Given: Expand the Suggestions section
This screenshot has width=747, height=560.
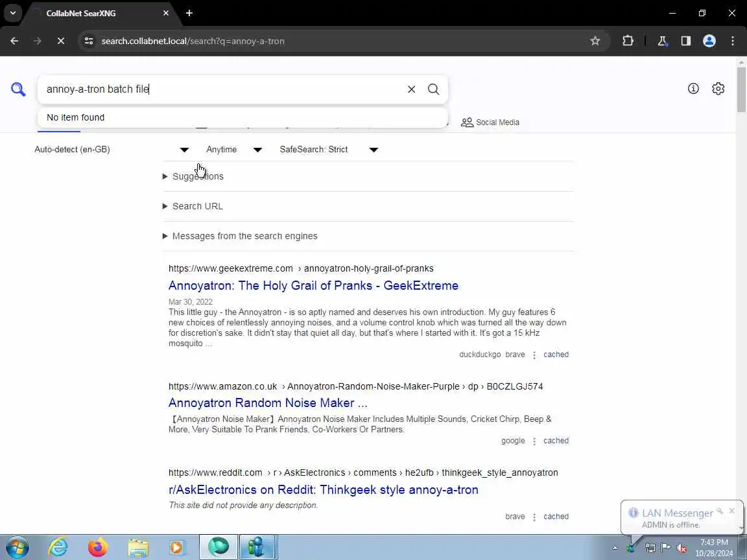Looking at the screenshot, I should point(193,176).
